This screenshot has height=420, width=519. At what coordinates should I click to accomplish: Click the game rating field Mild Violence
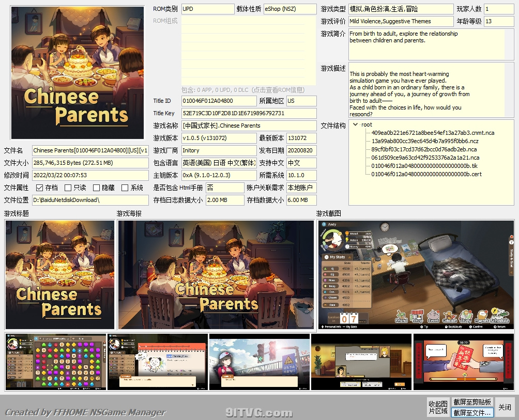coord(401,22)
